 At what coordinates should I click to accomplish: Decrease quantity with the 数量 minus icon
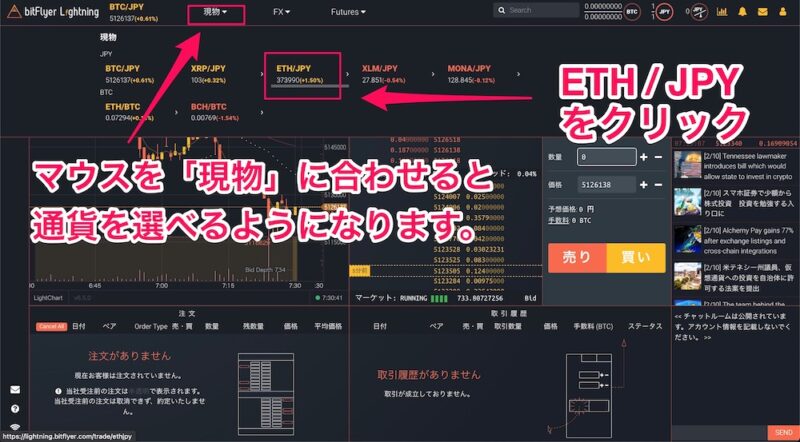658,157
